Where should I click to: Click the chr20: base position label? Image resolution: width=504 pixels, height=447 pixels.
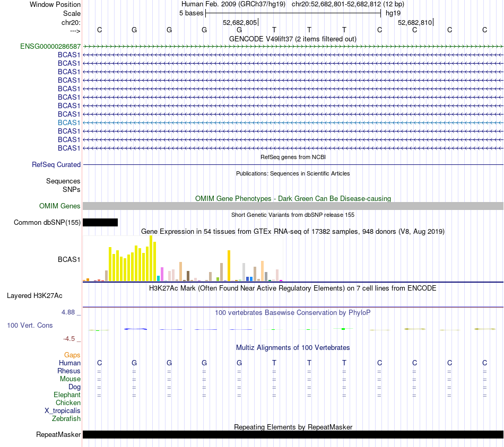[x=71, y=22]
